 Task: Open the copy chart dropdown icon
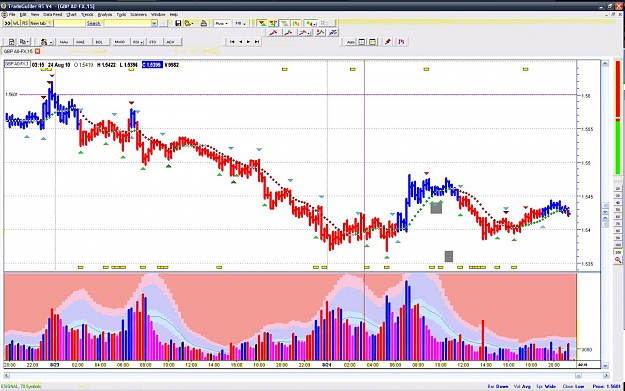click(x=25, y=42)
